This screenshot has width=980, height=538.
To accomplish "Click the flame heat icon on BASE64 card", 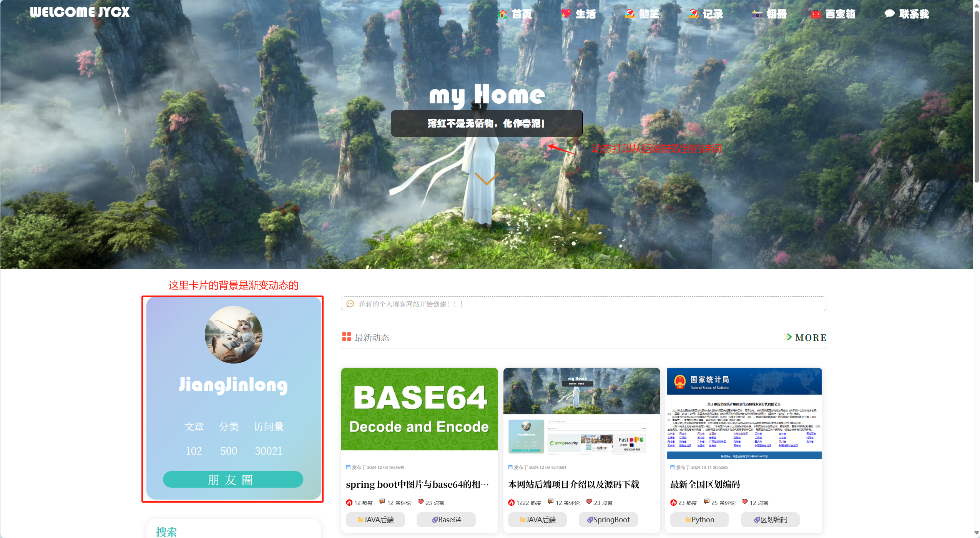I will point(349,503).
